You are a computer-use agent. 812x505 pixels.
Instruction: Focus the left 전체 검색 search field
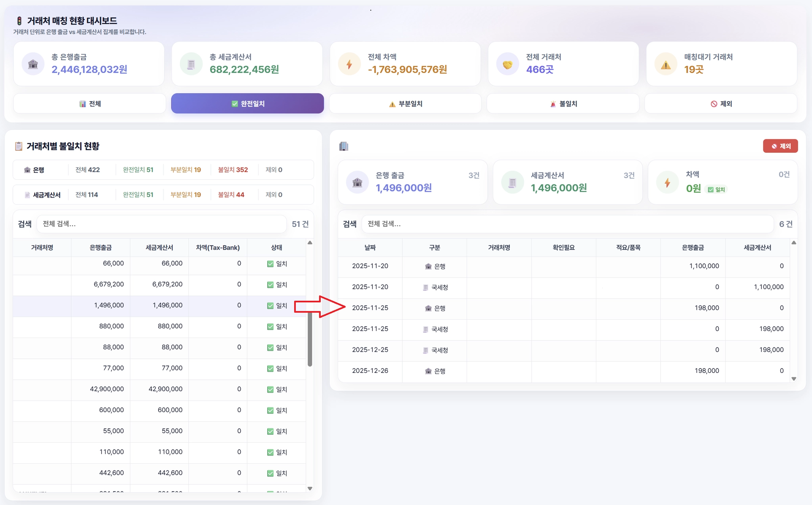[161, 224]
